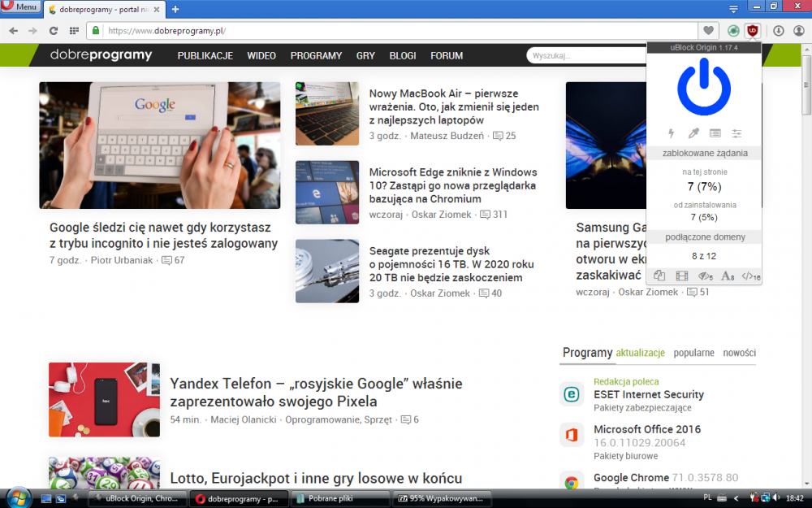Click author Mateusz Budzeń
The image size is (812, 508).
tap(447, 136)
